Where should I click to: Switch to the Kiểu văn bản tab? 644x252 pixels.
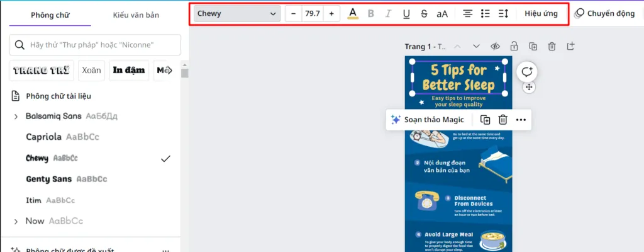tap(136, 15)
